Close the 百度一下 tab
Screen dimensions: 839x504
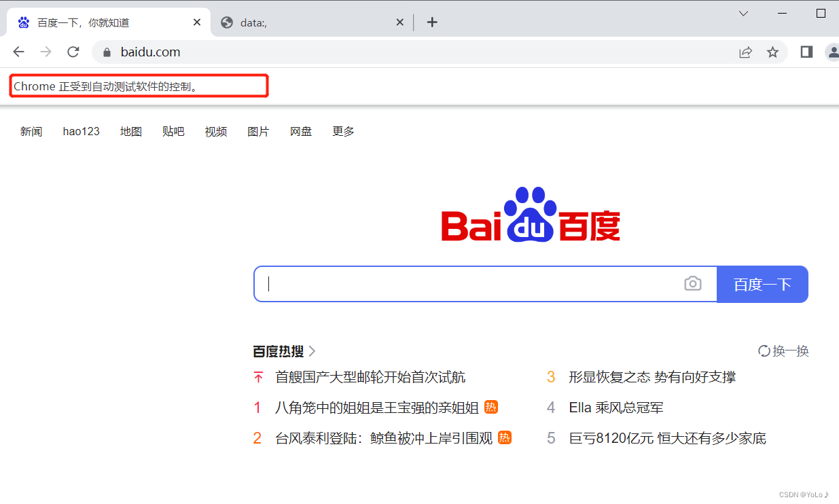pos(197,22)
